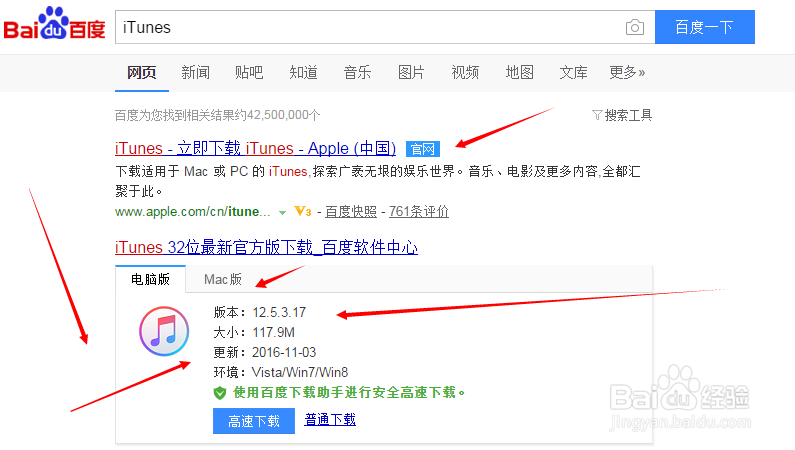This screenshot has height=450, width=795.
Task: Select the 电脑版 tab
Action: tap(151, 279)
